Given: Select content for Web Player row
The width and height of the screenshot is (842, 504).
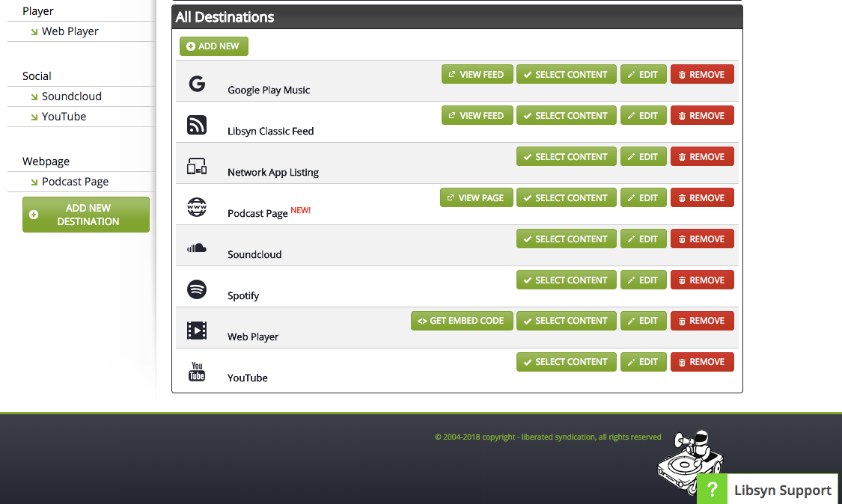Looking at the screenshot, I should pos(566,321).
